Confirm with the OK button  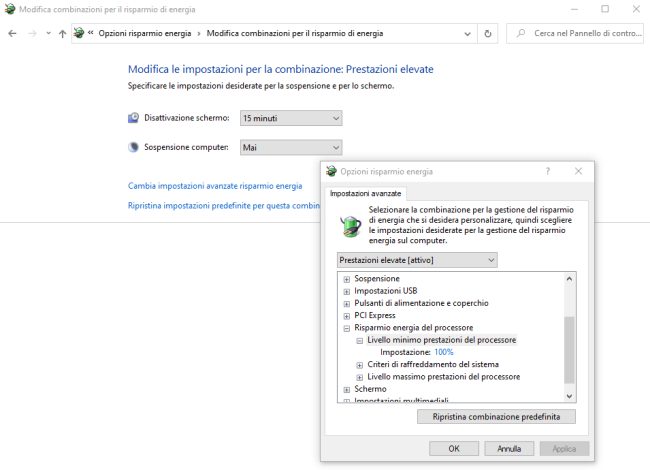tap(454, 448)
